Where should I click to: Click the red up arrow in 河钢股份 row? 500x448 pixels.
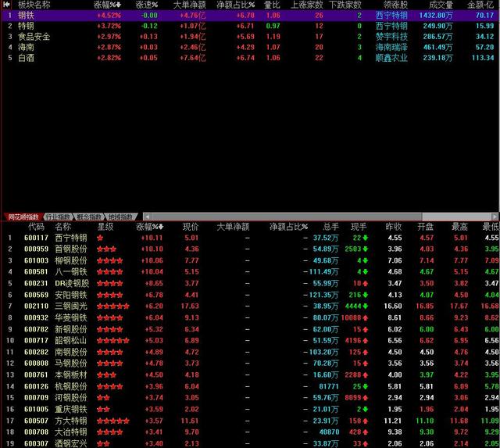click(365, 397)
